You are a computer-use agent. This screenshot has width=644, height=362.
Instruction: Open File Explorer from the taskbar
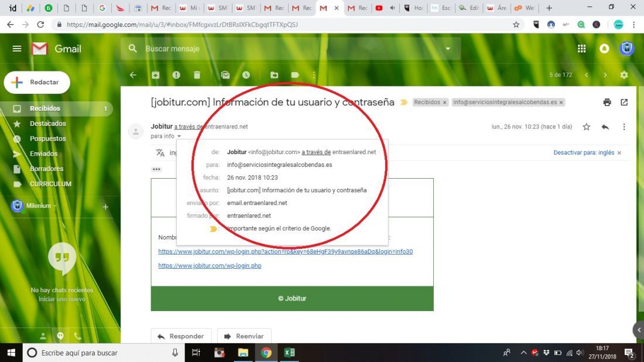243,353
